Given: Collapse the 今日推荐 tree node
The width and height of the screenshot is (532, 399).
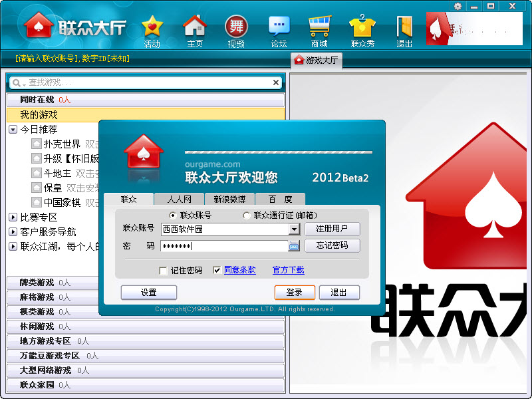Looking at the screenshot, I should pos(13,130).
